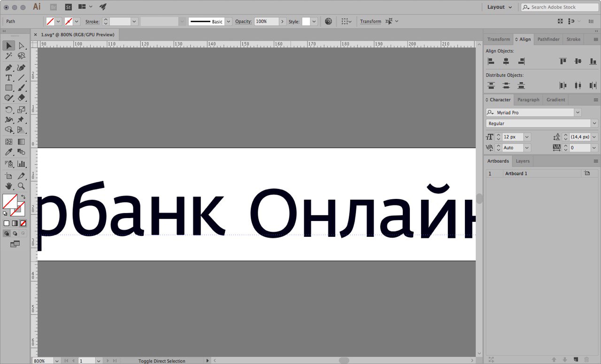Select the Eraser tool
601x364 pixels.
point(21,98)
